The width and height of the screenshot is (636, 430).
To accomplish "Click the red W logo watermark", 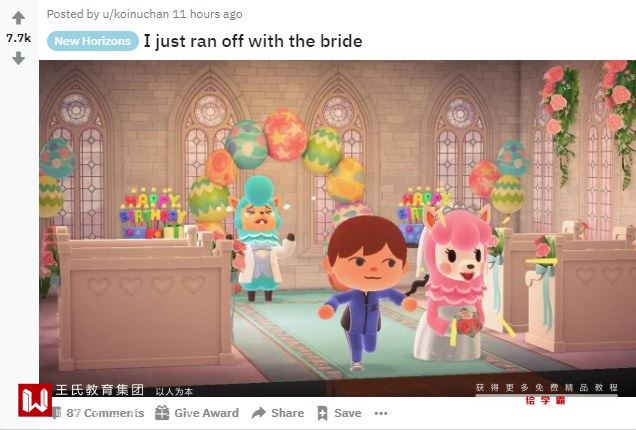I will (x=35, y=400).
